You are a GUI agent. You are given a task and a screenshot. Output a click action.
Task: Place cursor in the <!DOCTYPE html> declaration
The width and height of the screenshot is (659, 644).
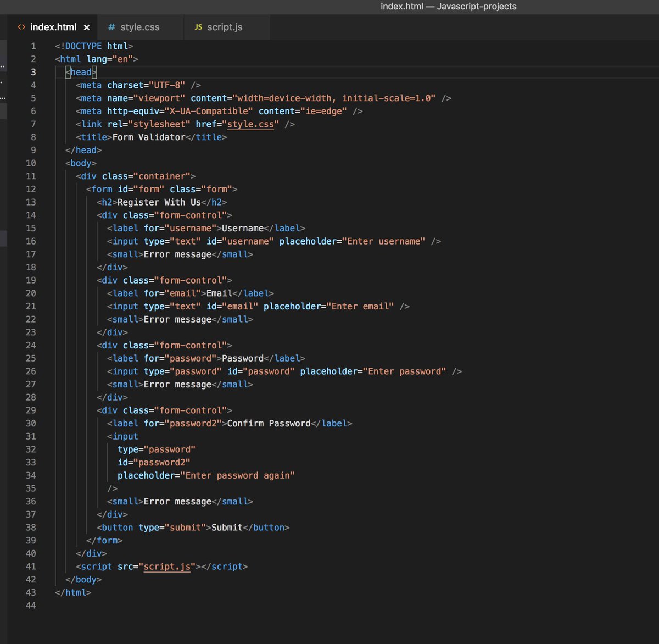click(x=94, y=46)
